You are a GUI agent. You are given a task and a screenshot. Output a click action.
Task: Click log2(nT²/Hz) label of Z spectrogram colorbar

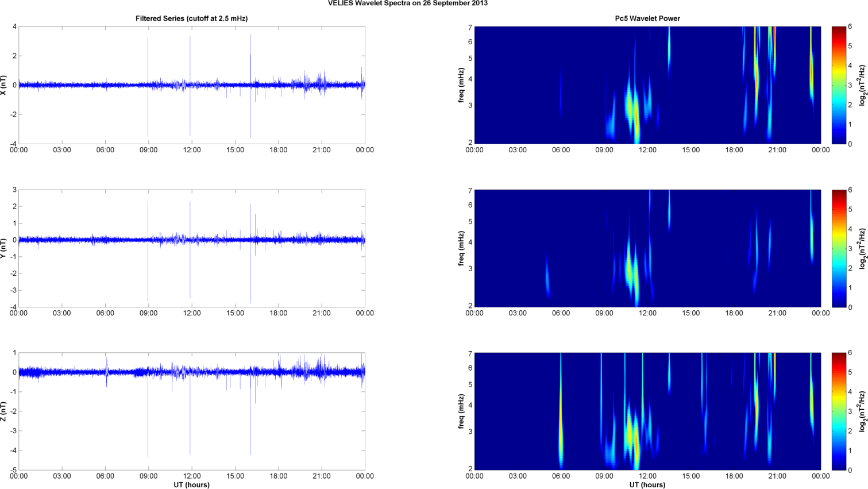pos(862,411)
